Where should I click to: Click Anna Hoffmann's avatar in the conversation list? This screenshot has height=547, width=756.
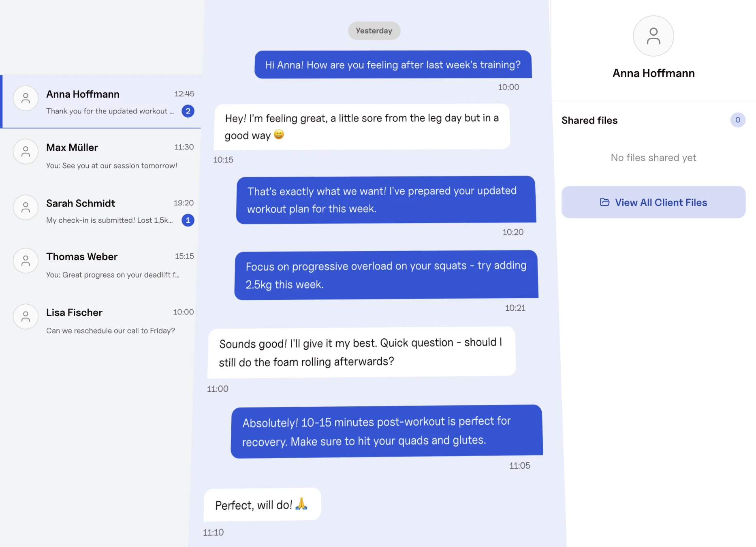(x=26, y=98)
